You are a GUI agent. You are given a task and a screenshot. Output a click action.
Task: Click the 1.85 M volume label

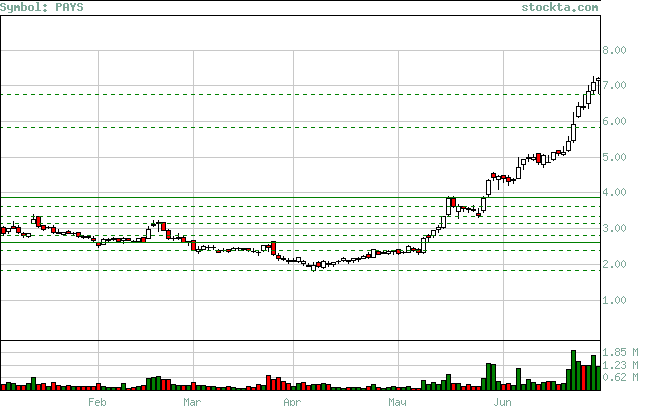[620, 352]
